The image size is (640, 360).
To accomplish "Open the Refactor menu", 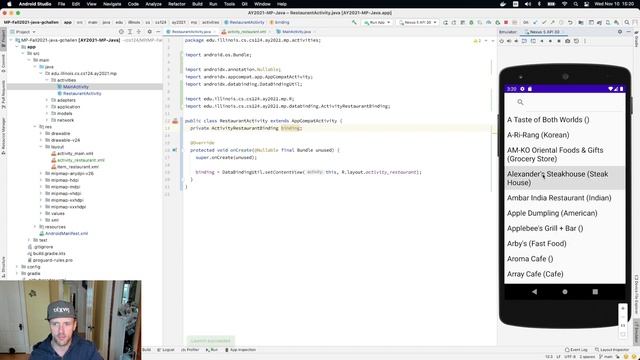I will click(x=177, y=4).
